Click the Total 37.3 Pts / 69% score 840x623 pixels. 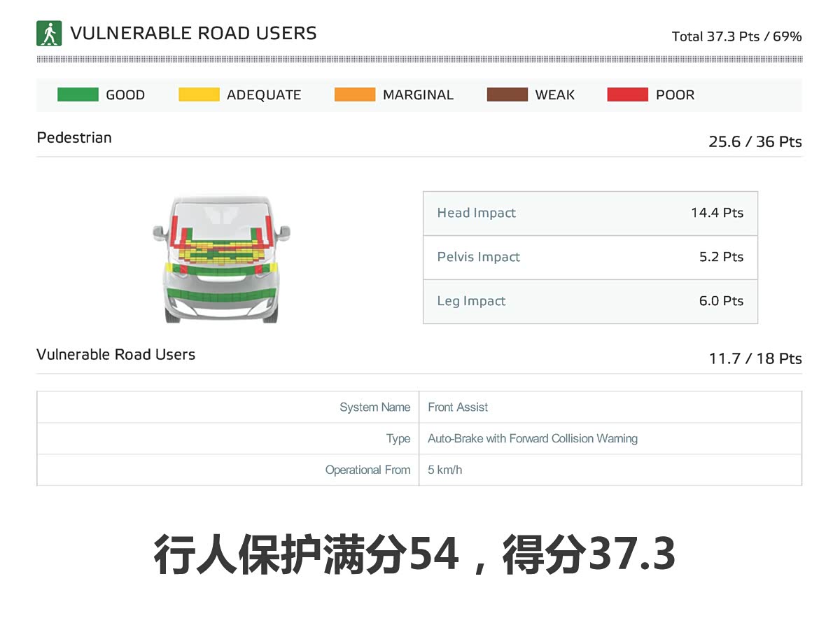coord(736,36)
